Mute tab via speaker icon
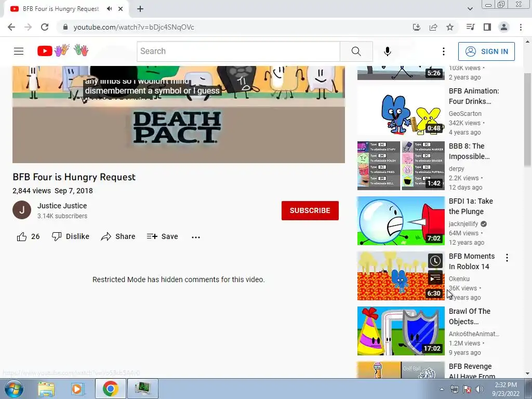This screenshot has height=399, width=532. coord(109,9)
